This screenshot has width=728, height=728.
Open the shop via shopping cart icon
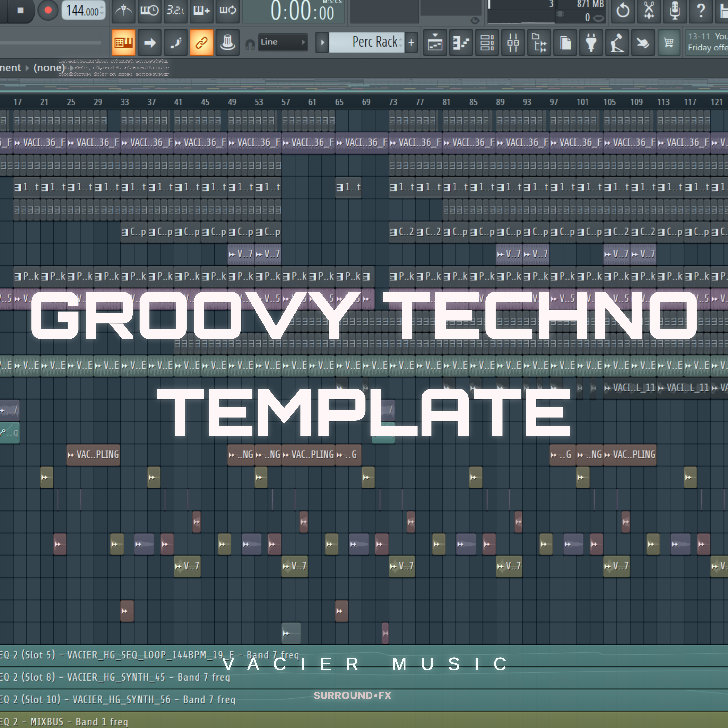668,42
